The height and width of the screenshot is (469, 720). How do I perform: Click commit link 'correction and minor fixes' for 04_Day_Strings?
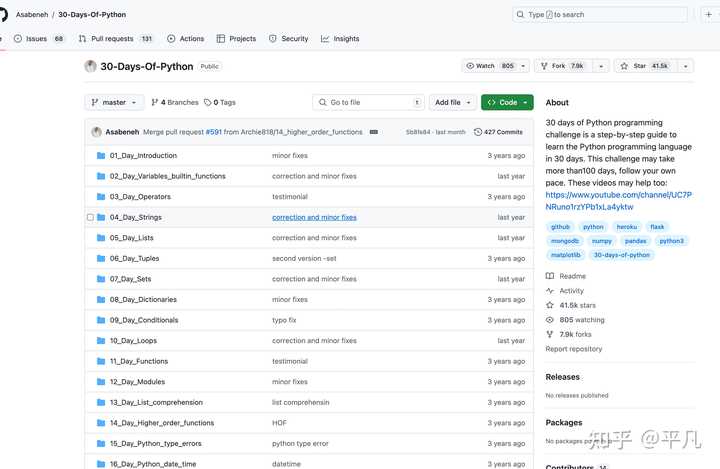(x=314, y=217)
